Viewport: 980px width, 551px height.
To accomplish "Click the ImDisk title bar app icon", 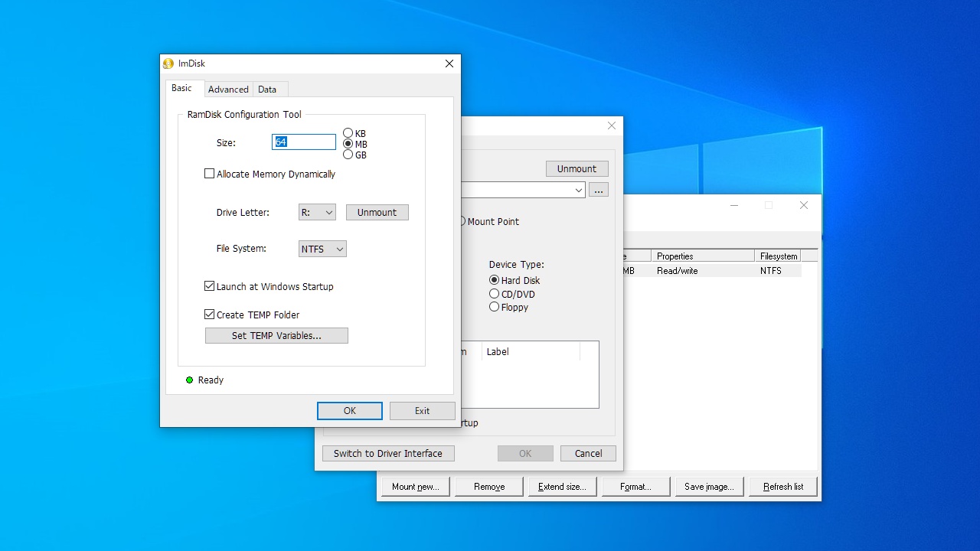I will (168, 64).
